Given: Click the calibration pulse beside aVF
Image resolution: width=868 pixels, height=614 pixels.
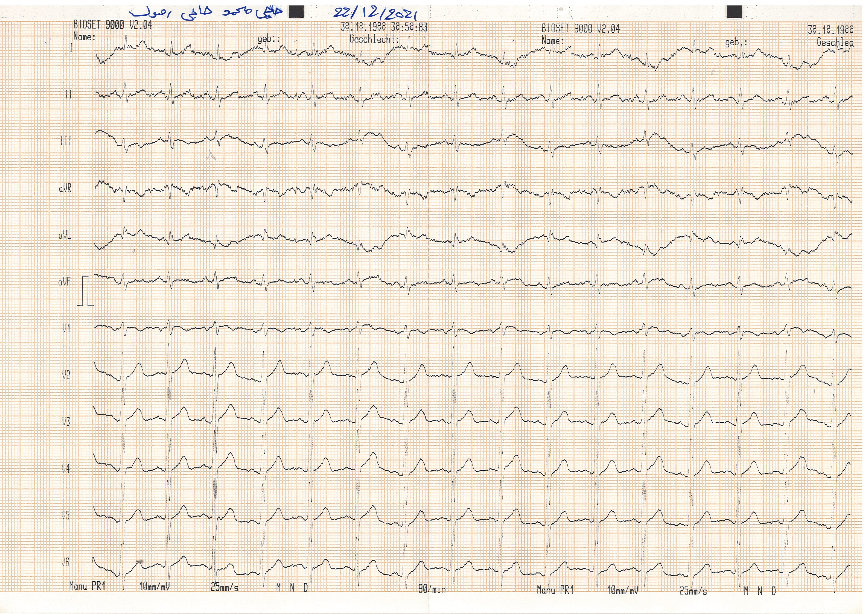Looking at the screenshot, I should click(85, 291).
